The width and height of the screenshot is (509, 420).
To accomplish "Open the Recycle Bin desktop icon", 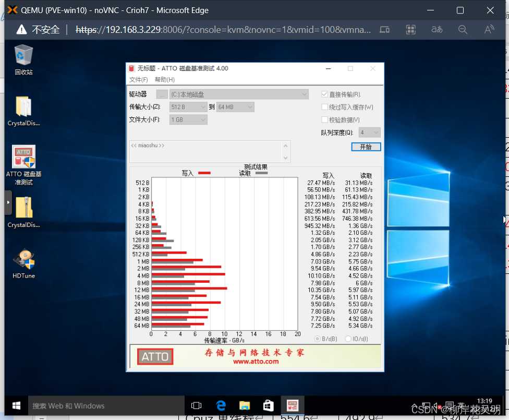I will pyautogui.click(x=23, y=60).
